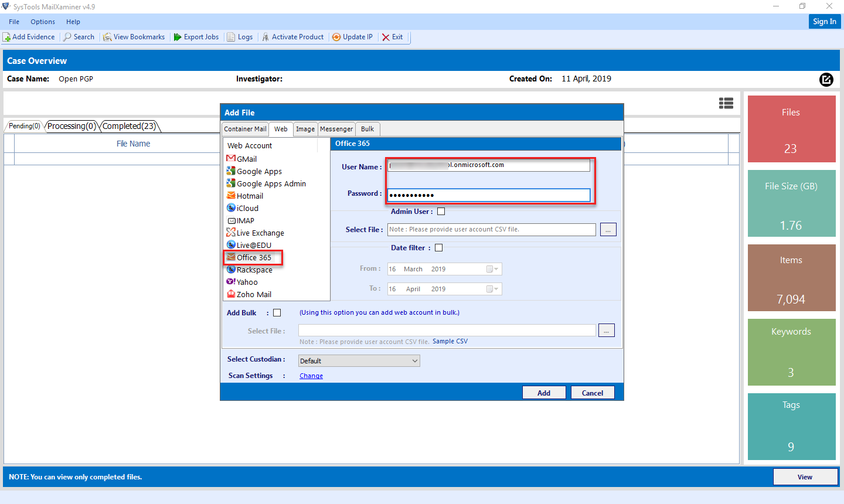844x504 pixels.
Task: Enable the Date filter checkbox
Action: click(x=438, y=247)
